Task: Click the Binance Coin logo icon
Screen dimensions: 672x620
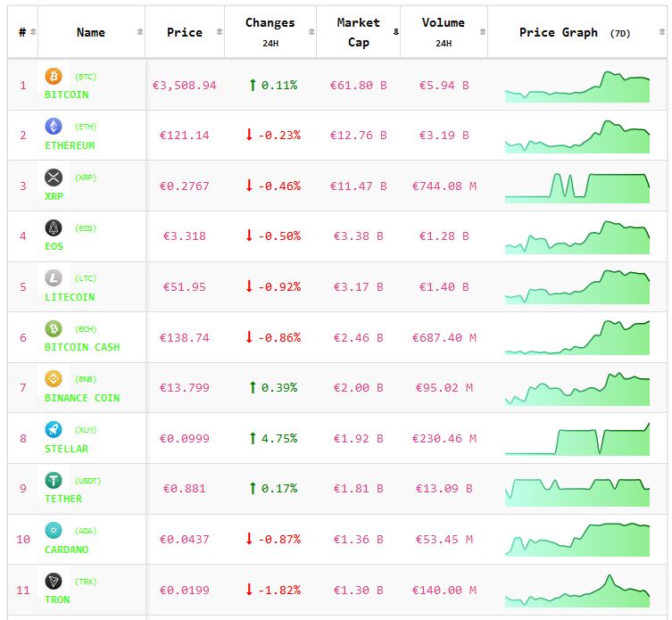Action: (54, 379)
